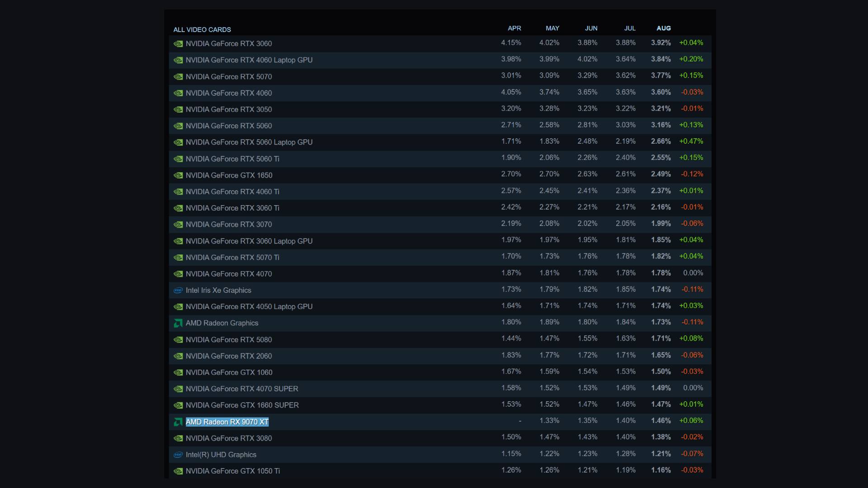
Task: Click the 0.00% change for GeForce RTX 4070
Action: 693,273
